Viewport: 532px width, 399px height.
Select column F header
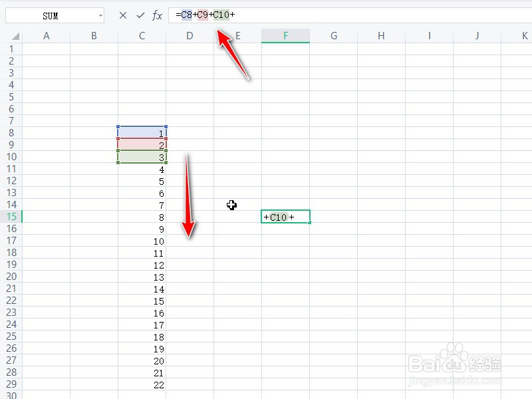(285, 36)
